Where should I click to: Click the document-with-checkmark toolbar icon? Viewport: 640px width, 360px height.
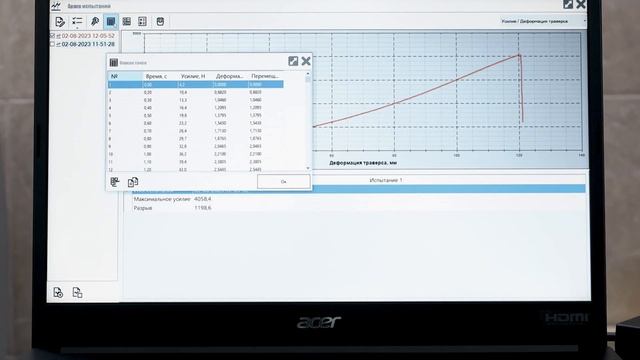[x=60, y=22]
